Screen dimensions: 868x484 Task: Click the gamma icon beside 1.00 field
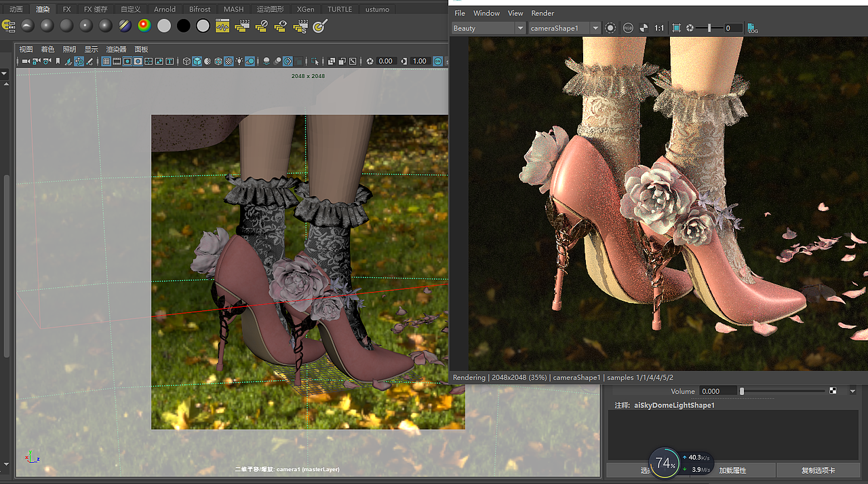point(404,61)
